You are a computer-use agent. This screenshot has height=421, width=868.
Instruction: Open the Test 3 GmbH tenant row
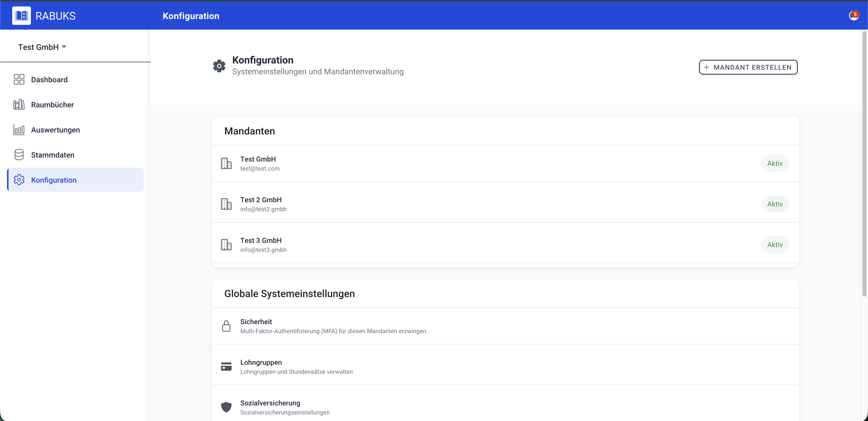click(505, 245)
